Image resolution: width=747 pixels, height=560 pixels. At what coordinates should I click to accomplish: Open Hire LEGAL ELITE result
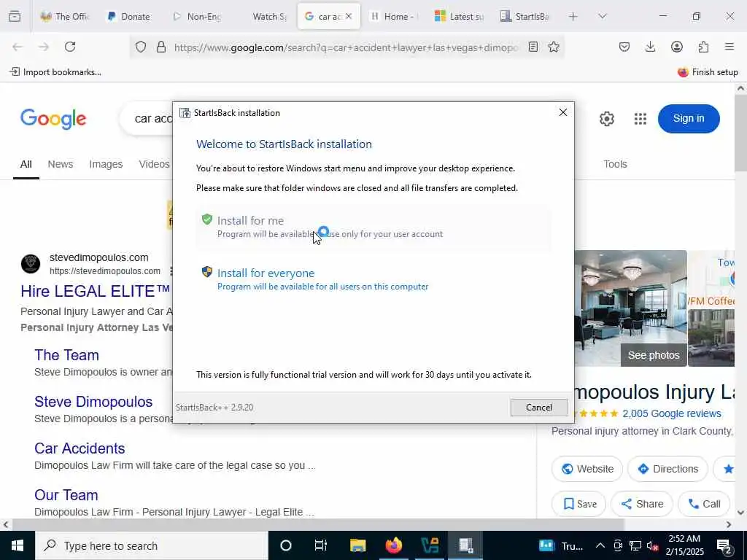pyautogui.click(x=96, y=291)
